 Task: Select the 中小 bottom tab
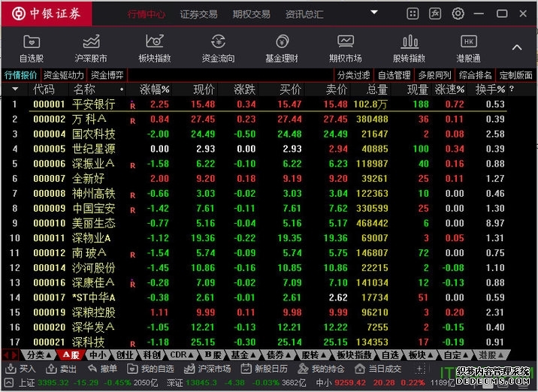coord(98,355)
